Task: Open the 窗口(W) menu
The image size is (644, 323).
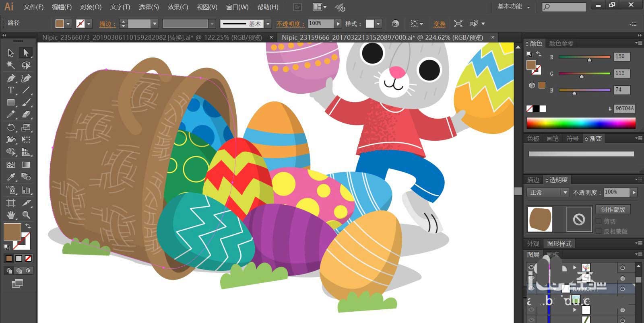Action: point(237,7)
